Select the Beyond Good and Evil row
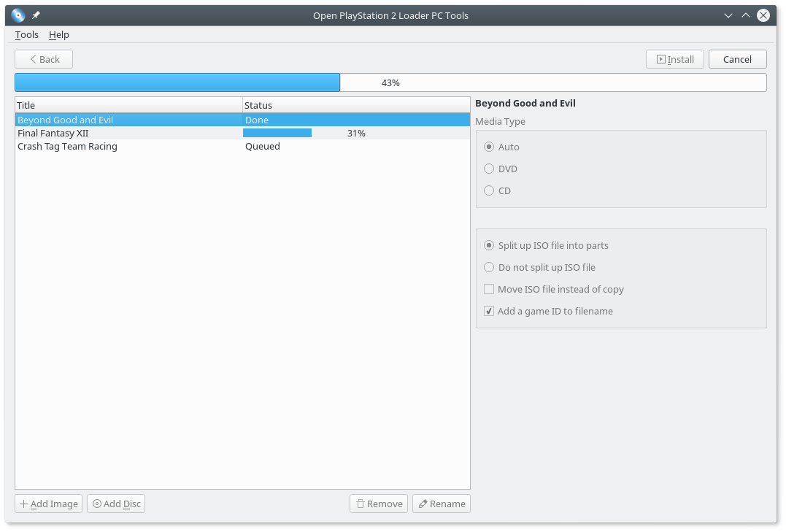 242,120
